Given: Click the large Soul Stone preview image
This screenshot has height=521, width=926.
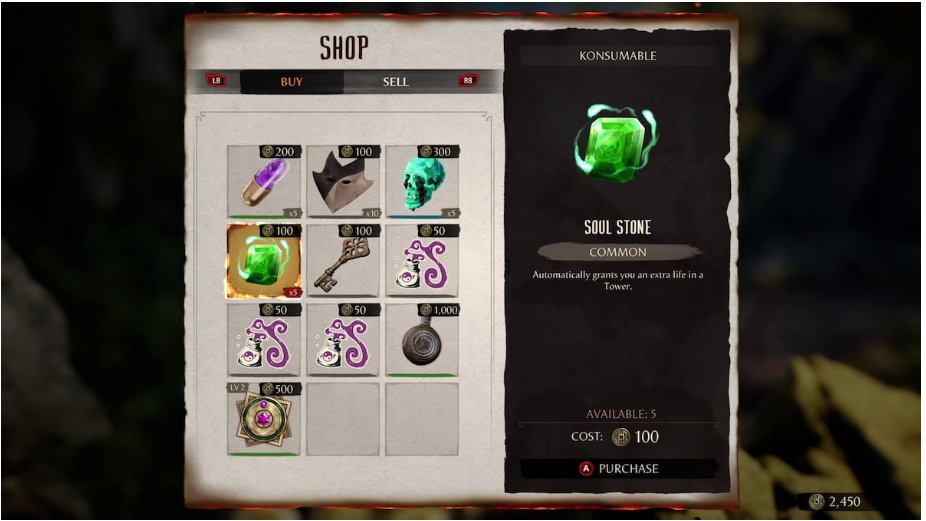Looking at the screenshot, I should (617, 145).
